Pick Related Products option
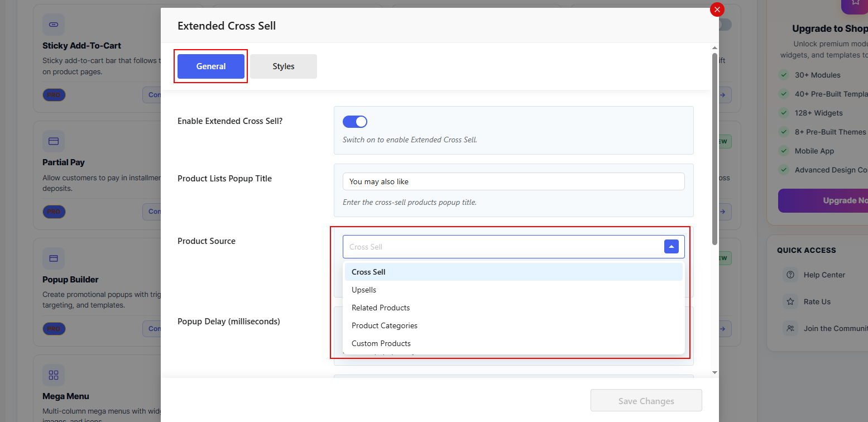 pos(514,308)
